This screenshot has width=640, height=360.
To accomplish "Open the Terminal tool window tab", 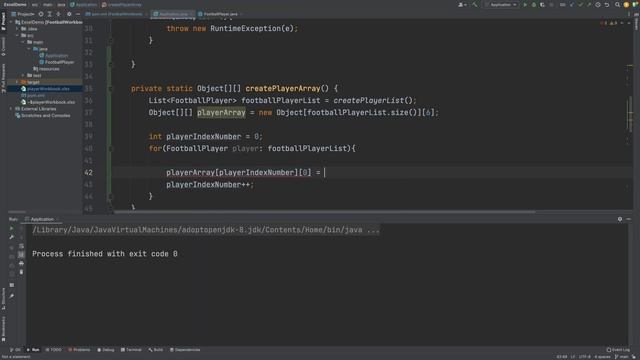I will pyautogui.click(x=131, y=350).
